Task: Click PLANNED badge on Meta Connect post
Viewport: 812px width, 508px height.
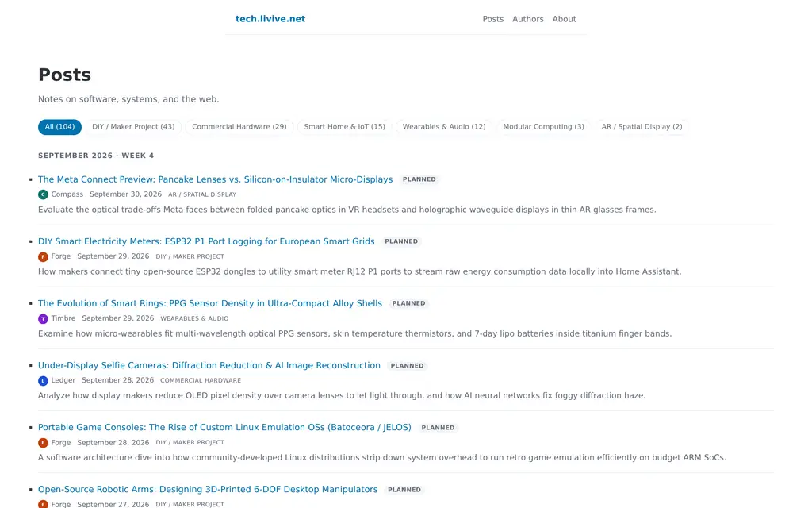Action: pos(419,179)
